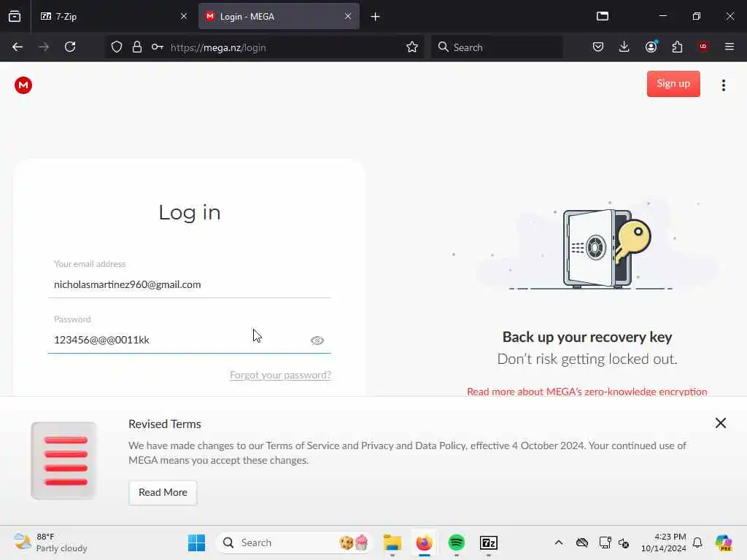This screenshot has height=560, width=747.
Task: Open the Pocket save icon
Action: [x=598, y=47]
